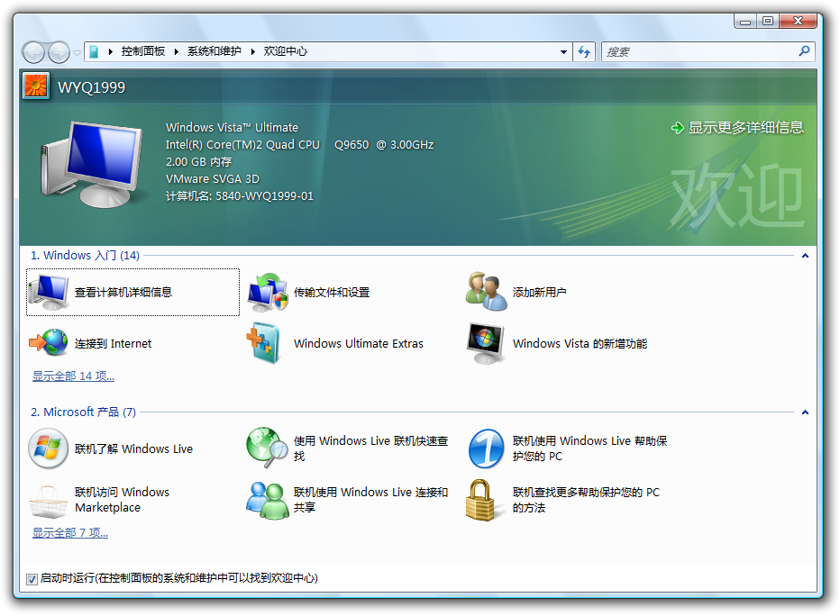840x616 pixels.
Task: Open the 连接到 Internet globe icon
Action: [49, 343]
